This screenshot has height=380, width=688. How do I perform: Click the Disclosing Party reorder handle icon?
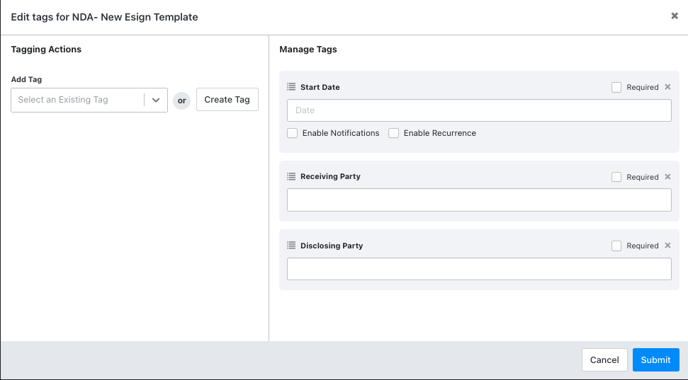tap(291, 245)
